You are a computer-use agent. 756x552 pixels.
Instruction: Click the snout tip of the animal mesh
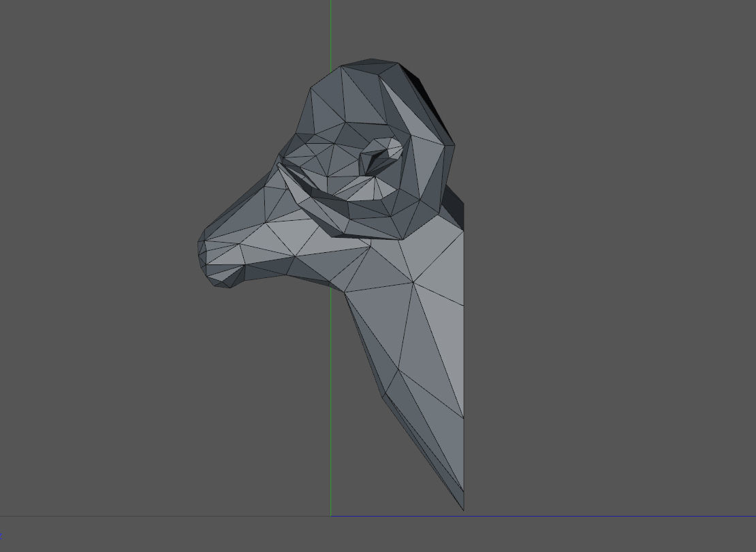[x=203, y=251]
